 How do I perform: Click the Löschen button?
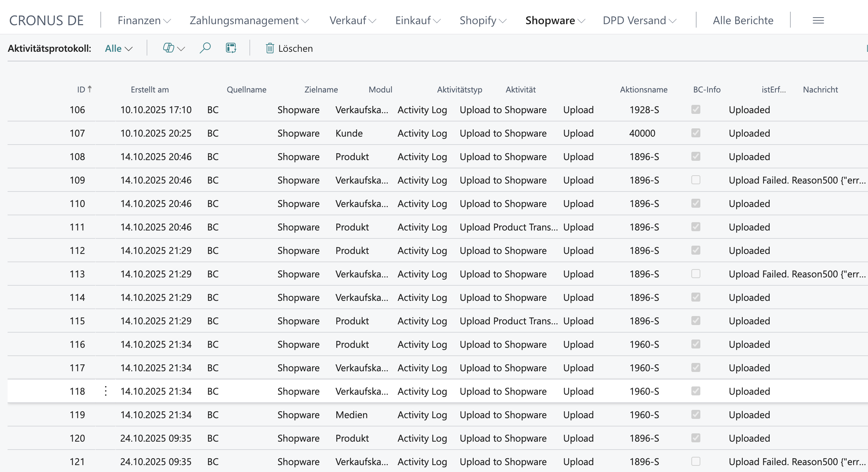[x=289, y=48]
